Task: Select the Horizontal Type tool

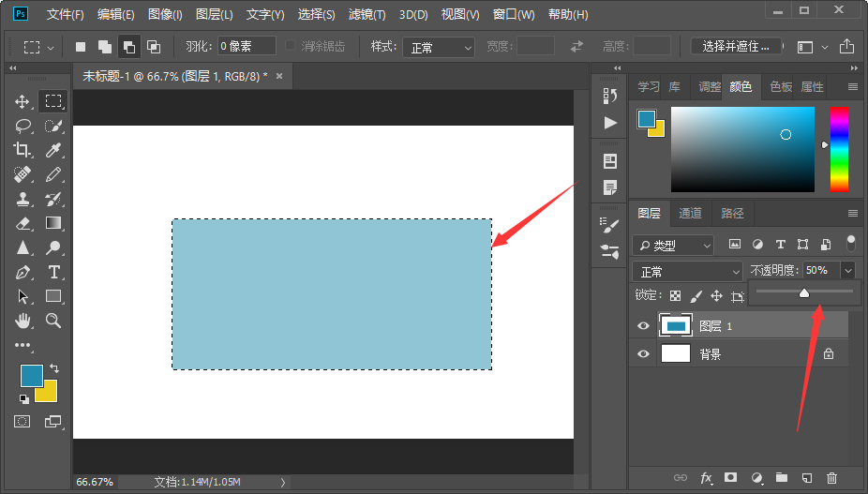Action: [x=53, y=272]
